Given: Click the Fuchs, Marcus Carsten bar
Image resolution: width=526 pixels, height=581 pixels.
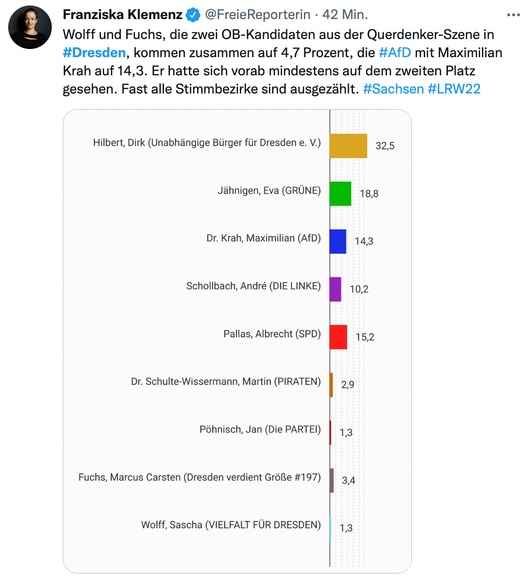Looking at the screenshot, I should (x=332, y=480).
